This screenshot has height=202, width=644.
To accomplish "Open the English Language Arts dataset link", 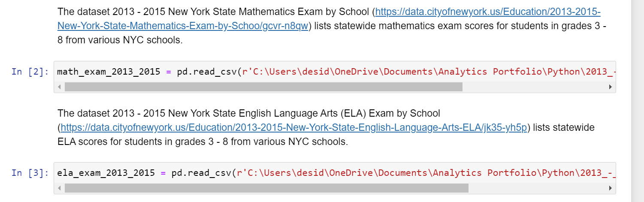I will pos(294,127).
